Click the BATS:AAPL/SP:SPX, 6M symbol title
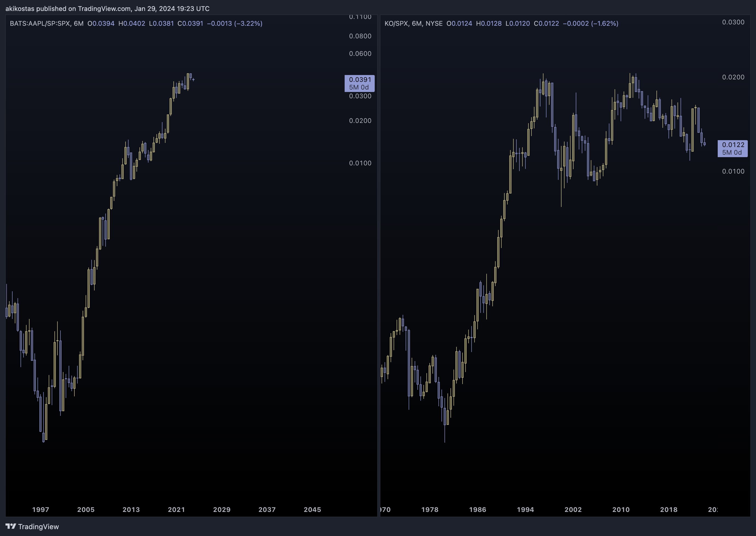This screenshot has height=536, width=756. [x=46, y=24]
